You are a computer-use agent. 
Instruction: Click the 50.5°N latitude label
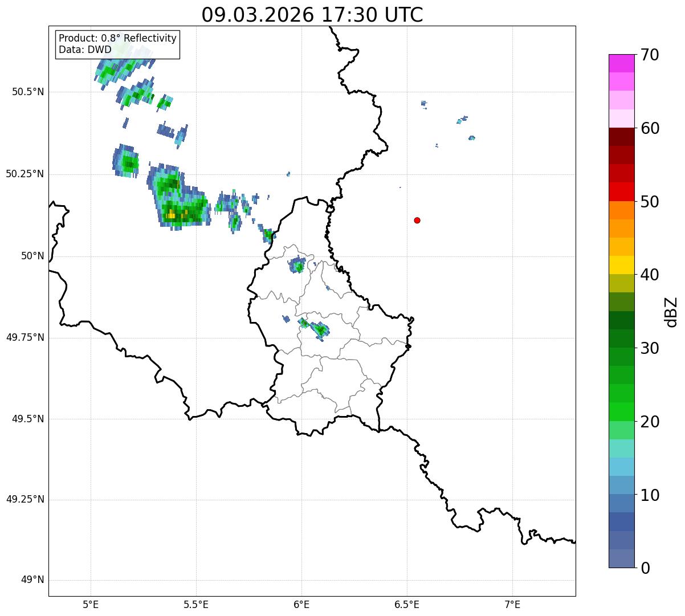[x=28, y=92]
